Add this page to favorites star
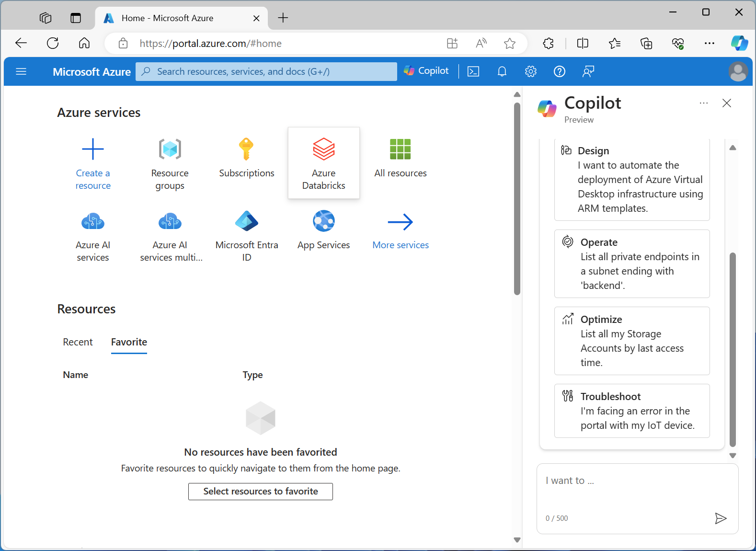Image resolution: width=756 pixels, height=551 pixels. click(510, 43)
